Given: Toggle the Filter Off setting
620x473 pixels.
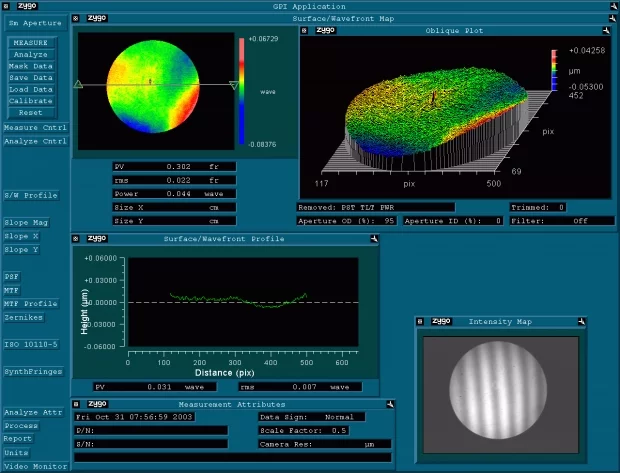Looking at the screenshot, I should click(580, 220).
